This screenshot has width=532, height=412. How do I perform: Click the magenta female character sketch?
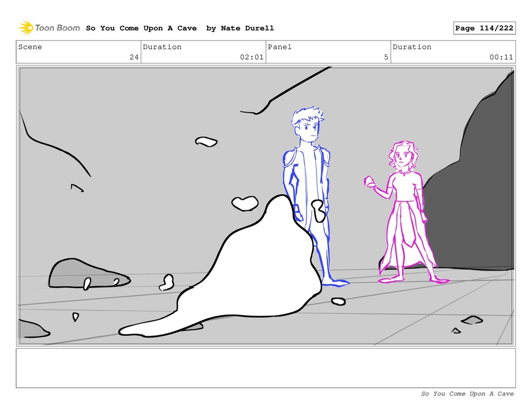(x=405, y=210)
